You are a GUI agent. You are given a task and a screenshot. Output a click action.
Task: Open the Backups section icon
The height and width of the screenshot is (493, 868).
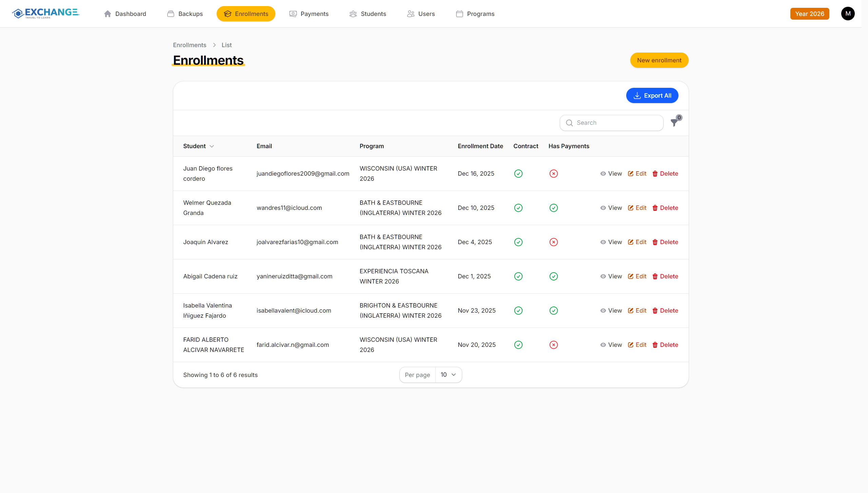tap(171, 14)
